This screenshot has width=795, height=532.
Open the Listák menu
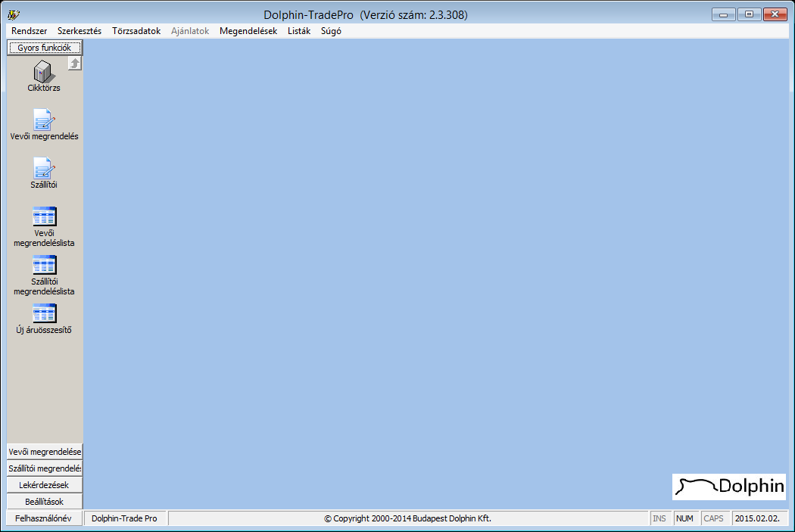pyautogui.click(x=299, y=31)
